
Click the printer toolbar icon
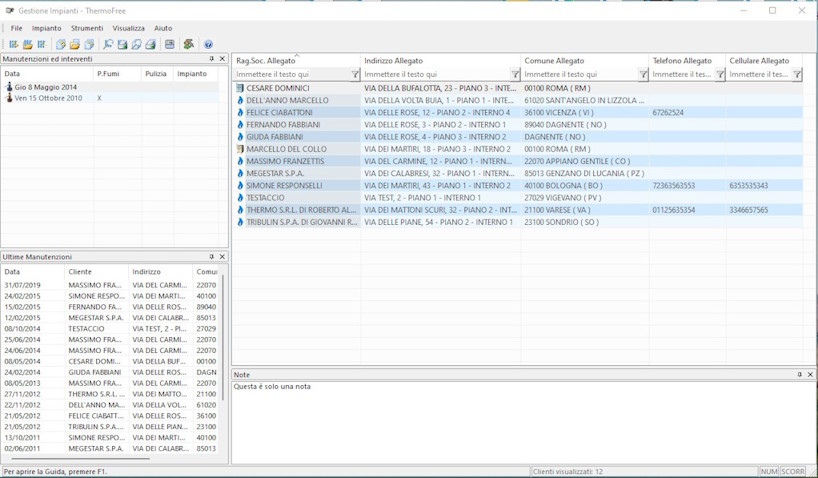pyautogui.click(x=151, y=44)
